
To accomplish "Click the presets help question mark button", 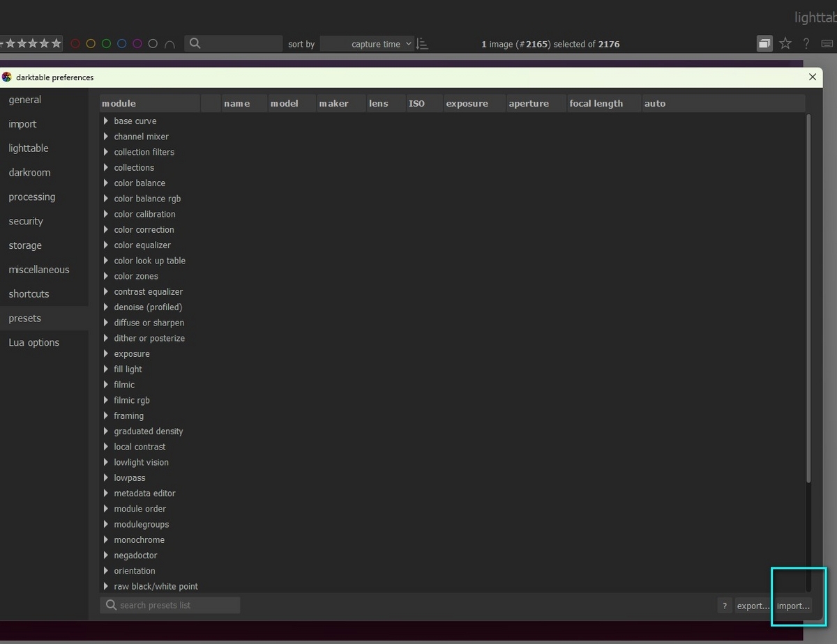I will coord(725,606).
